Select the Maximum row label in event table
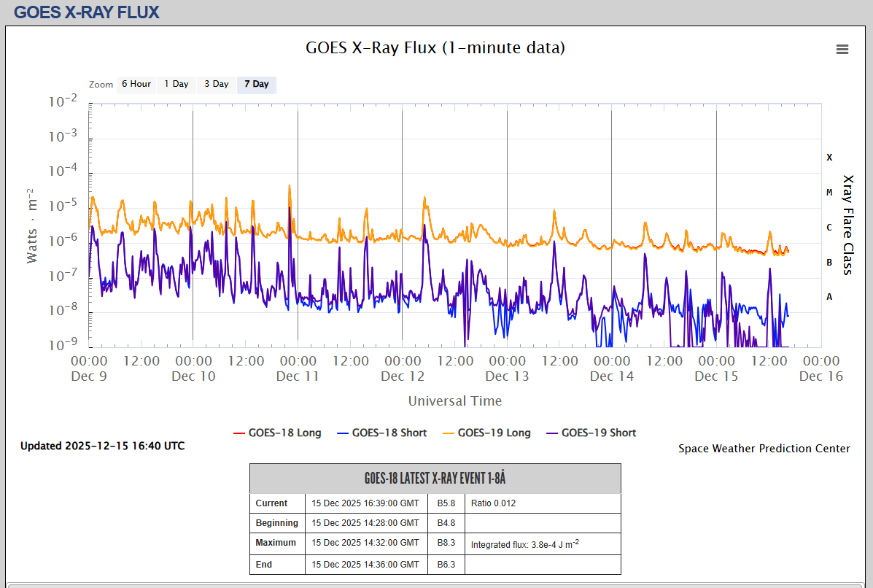 276,543
